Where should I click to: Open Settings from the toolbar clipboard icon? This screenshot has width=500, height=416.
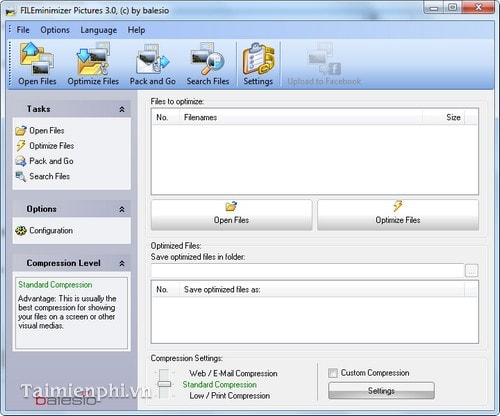[258, 63]
